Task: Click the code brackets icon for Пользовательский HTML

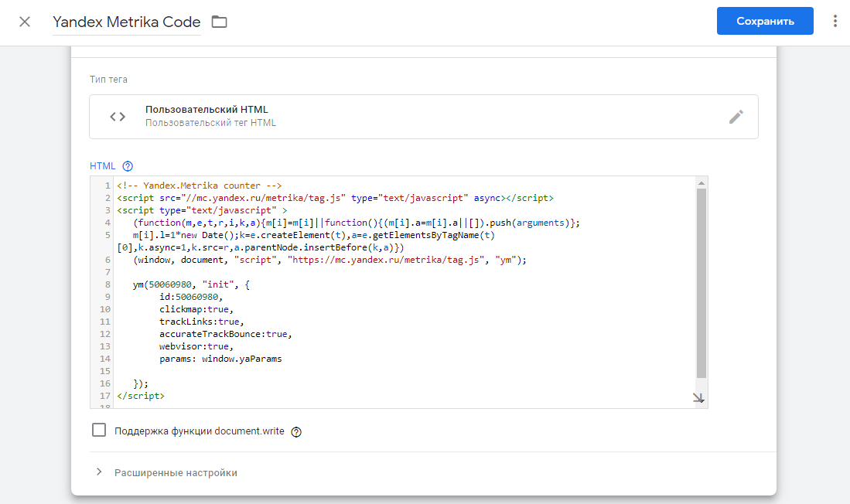Action: 118,117
